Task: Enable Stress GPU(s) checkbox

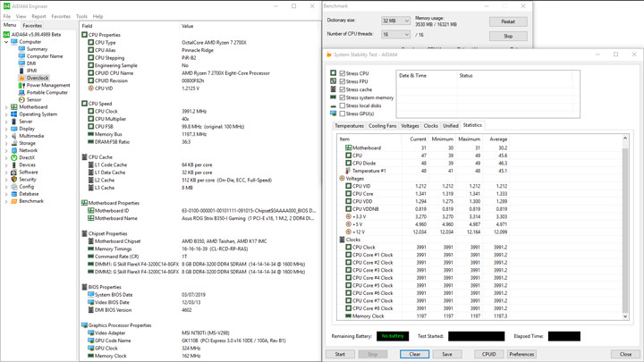Action: pos(342,114)
